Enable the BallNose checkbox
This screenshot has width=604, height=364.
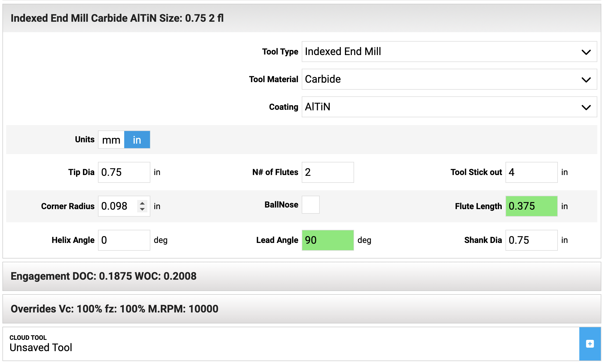(310, 205)
